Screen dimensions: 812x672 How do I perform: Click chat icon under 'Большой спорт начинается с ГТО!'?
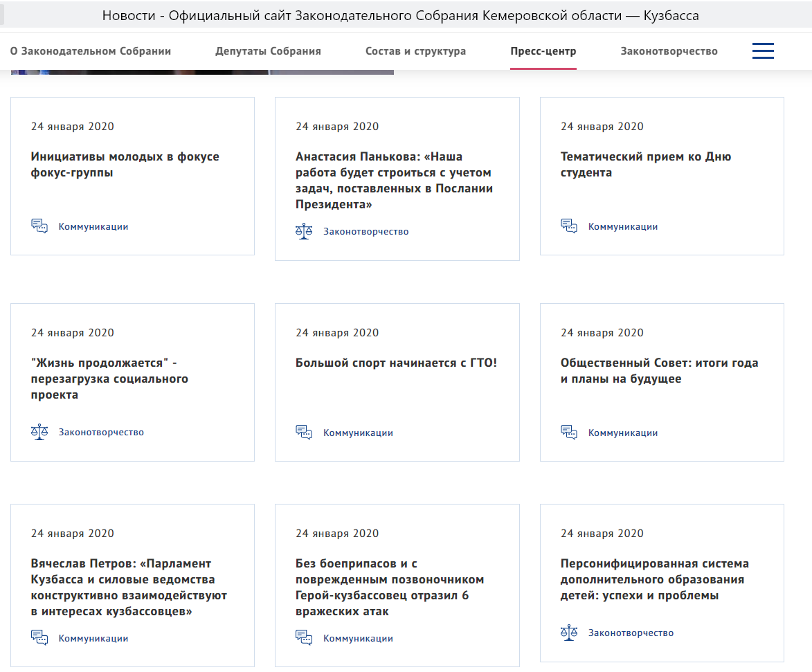point(304,433)
